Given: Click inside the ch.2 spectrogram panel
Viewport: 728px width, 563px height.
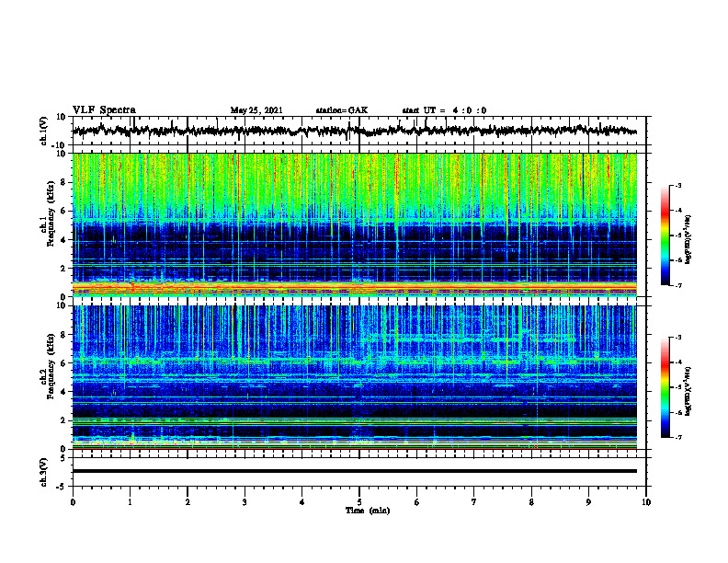Looking at the screenshot, I should tap(355, 377).
